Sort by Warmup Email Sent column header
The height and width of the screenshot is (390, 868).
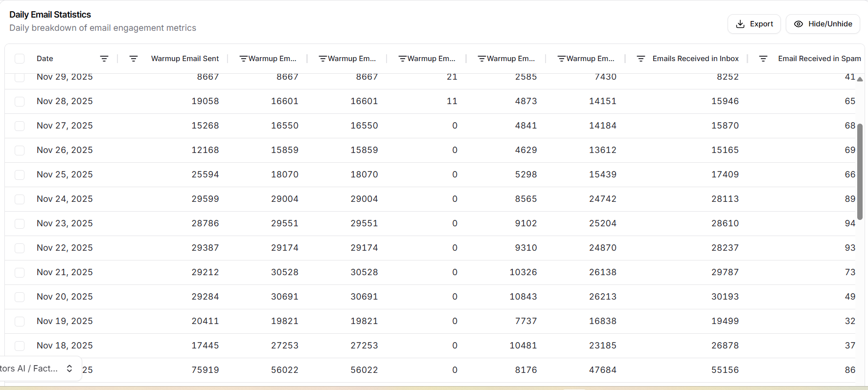(185, 59)
